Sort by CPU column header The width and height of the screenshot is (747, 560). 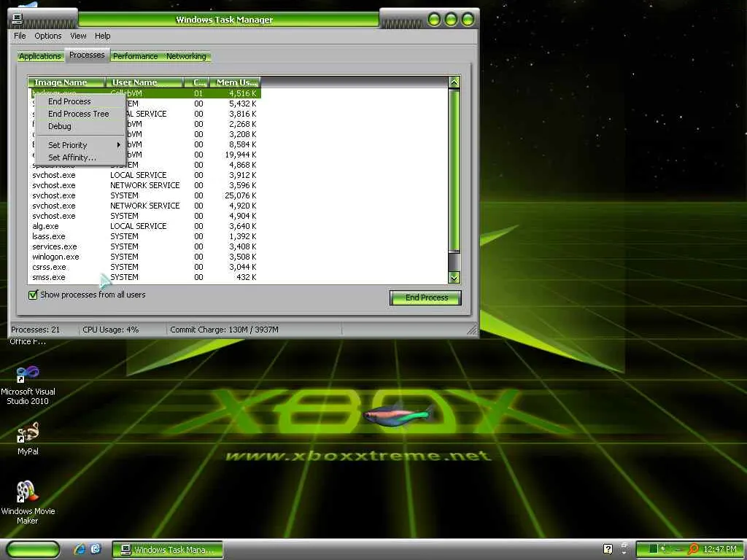pyautogui.click(x=197, y=82)
